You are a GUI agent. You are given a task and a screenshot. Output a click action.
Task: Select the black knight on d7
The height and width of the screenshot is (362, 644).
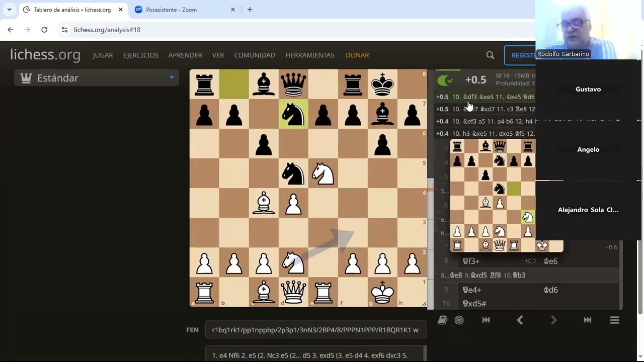click(293, 114)
